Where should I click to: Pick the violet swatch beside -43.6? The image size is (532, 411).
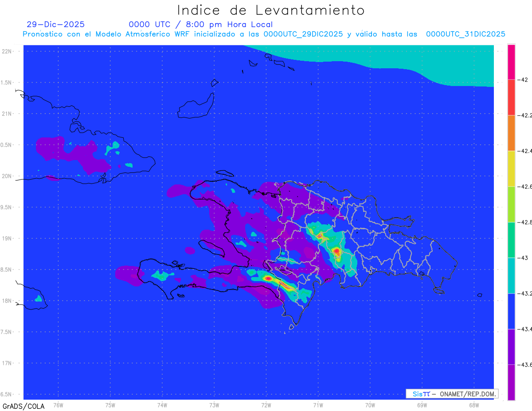511,347
